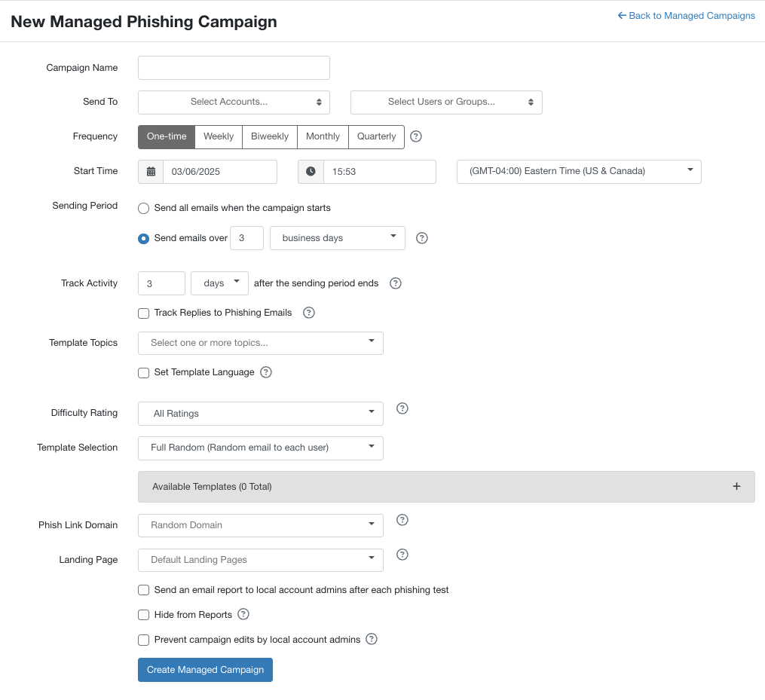Change the business days unit dropdown
The width and height of the screenshot is (765, 700).
(337, 237)
